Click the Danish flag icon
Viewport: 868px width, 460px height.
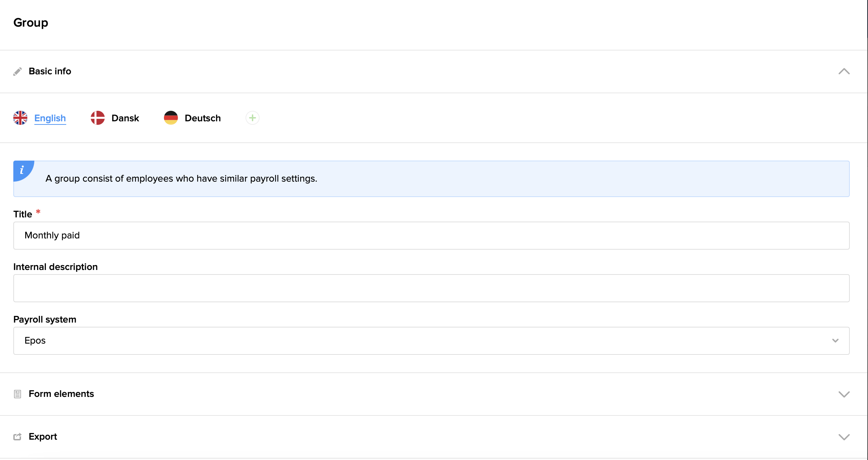click(98, 118)
